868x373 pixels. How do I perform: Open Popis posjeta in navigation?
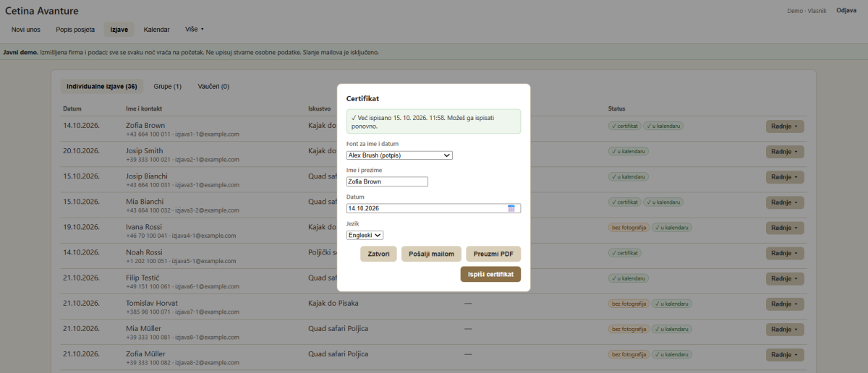[75, 30]
